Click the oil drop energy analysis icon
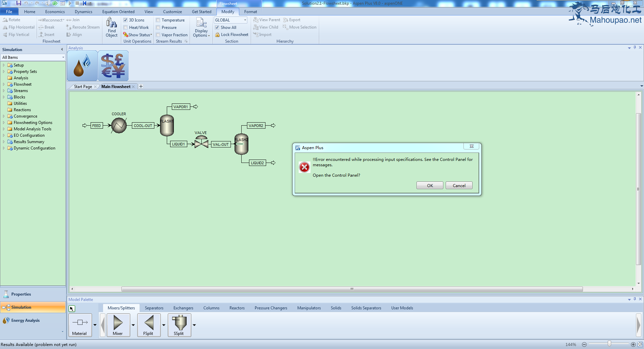644x349 pixels. pyautogui.click(x=82, y=66)
